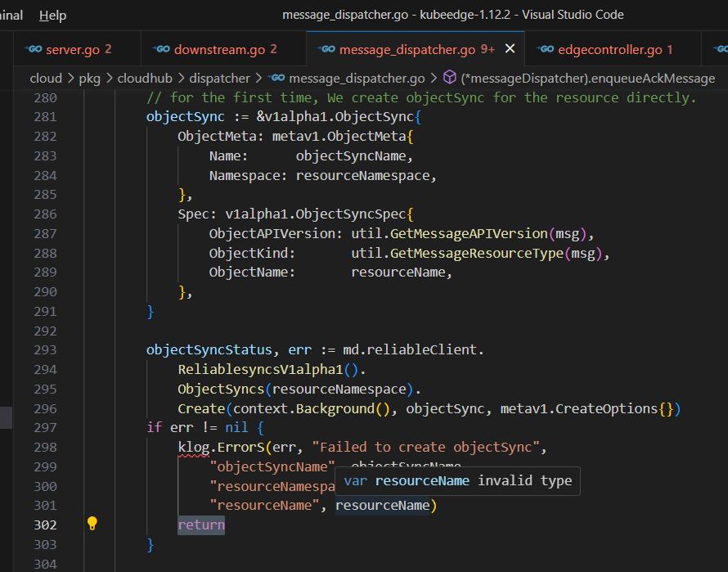Close the message_dispatcher.go tab
Viewport: 728px width, 572px height.
pos(510,49)
